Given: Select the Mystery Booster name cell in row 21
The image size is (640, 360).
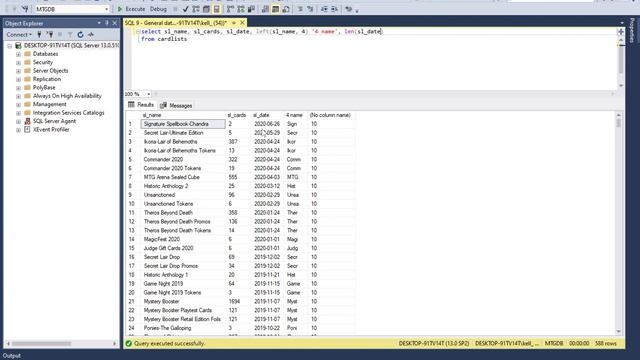Looking at the screenshot, I should coord(183,301).
